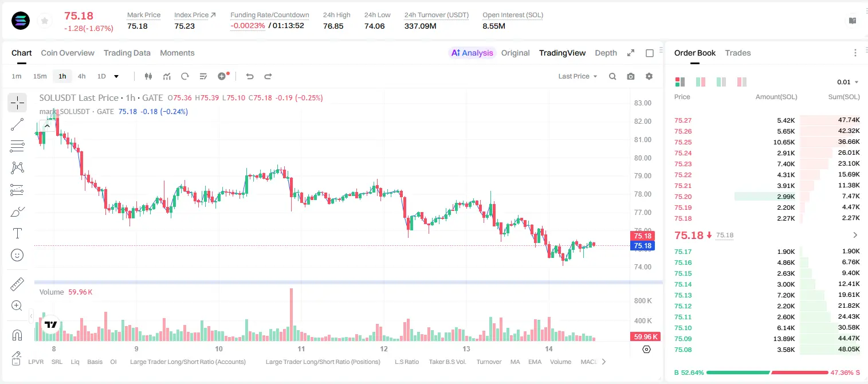This screenshot has width=868, height=384.
Task: Switch to the Trades tab
Action: (738, 53)
